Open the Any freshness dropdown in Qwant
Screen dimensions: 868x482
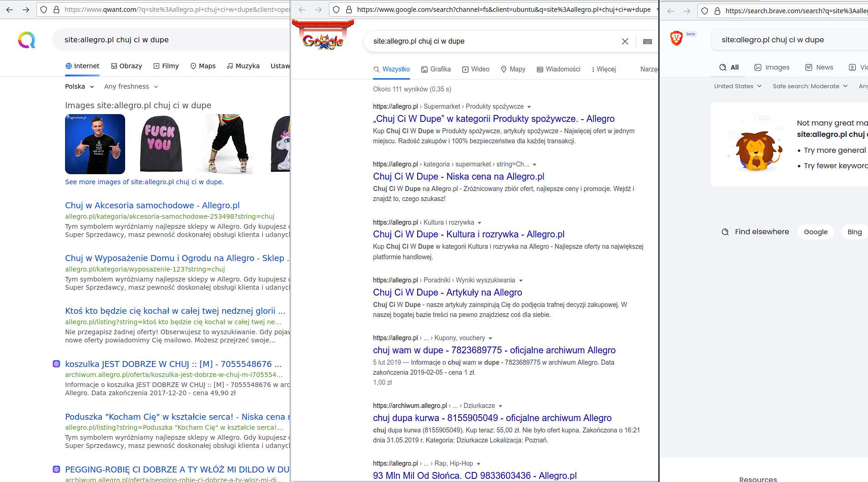pos(131,86)
